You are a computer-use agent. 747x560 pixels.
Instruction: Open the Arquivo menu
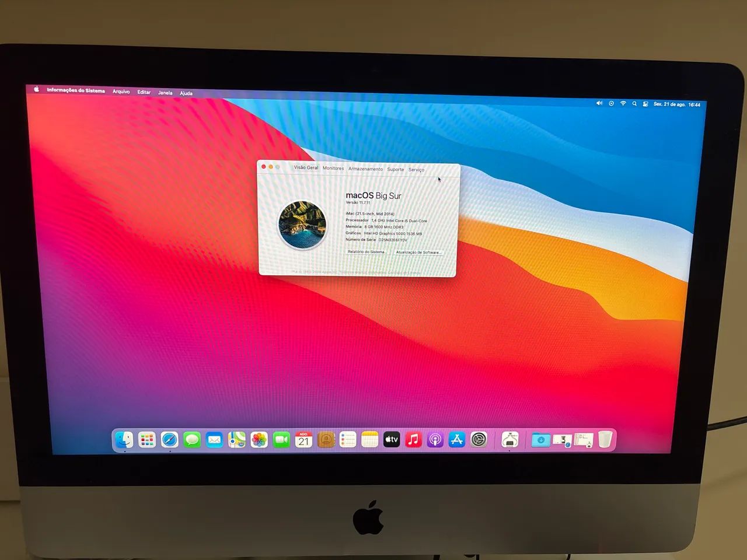tap(121, 92)
